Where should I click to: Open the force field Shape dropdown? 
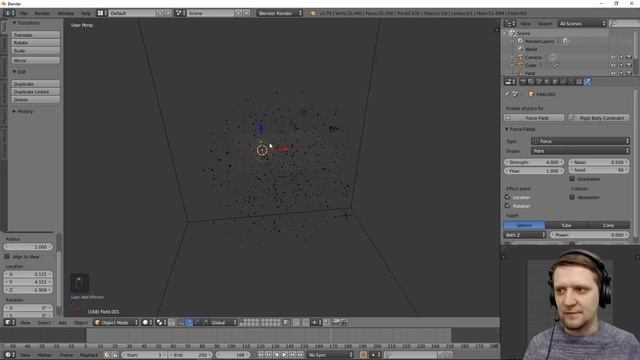(580, 151)
